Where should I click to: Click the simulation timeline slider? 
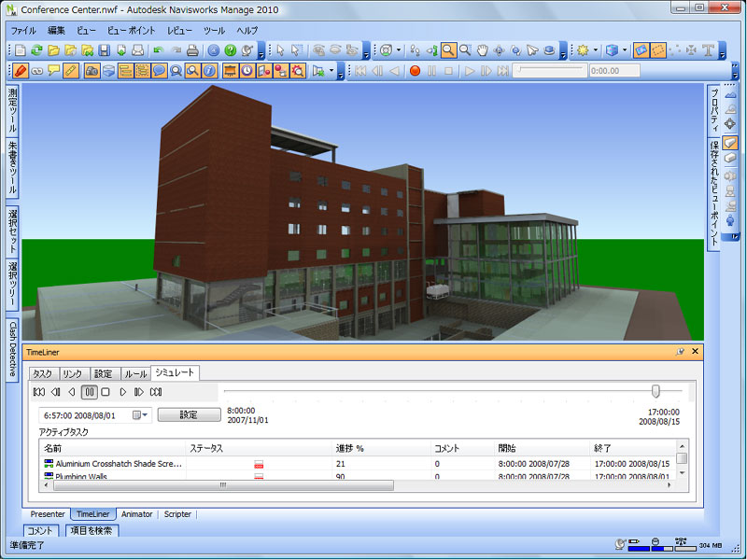656,392
